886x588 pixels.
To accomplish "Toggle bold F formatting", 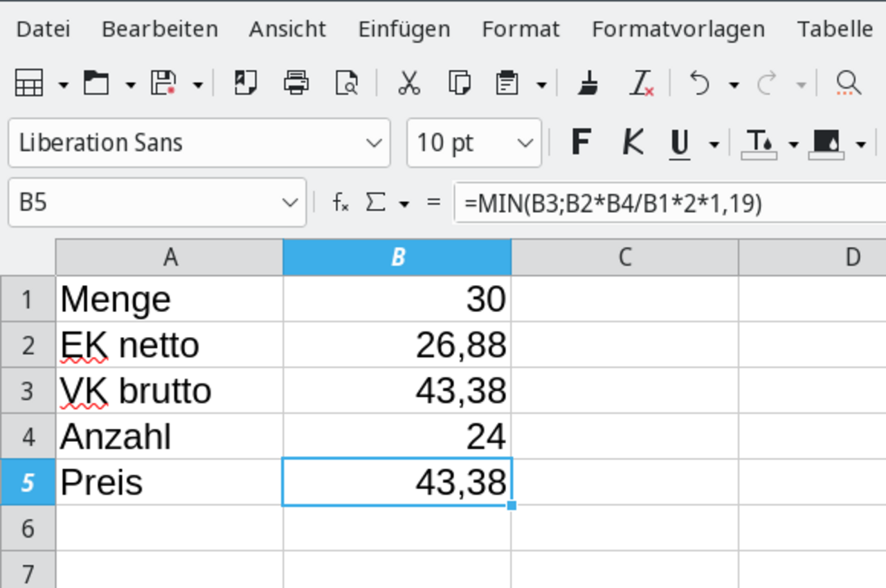I will pos(581,143).
